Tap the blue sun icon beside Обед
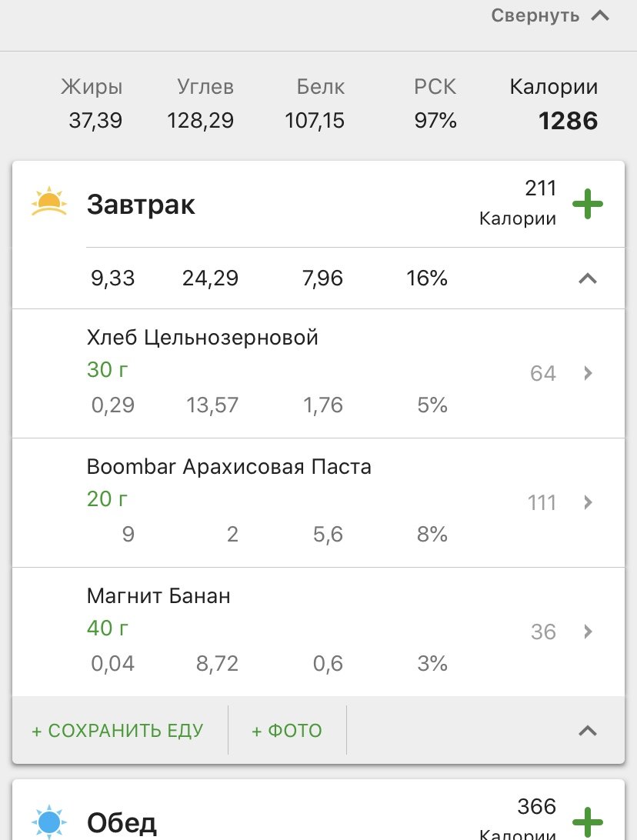This screenshot has width=637, height=840. pyautogui.click(x=48, y=822)
